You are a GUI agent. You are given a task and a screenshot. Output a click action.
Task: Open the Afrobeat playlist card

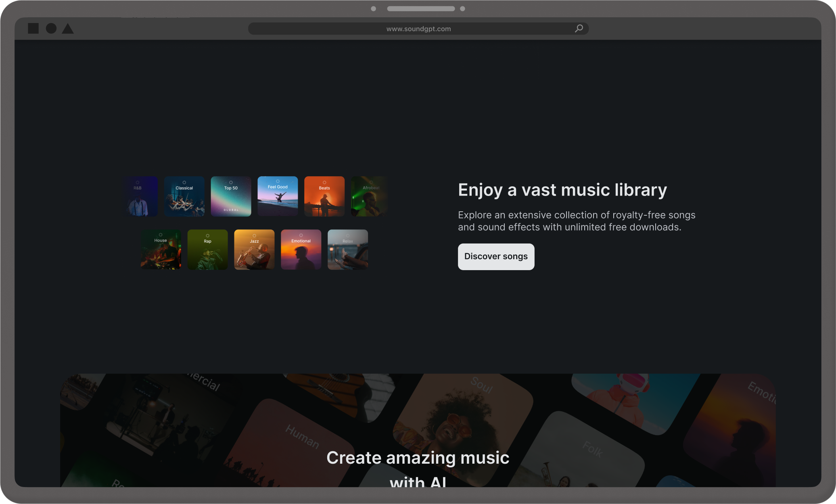369,196
